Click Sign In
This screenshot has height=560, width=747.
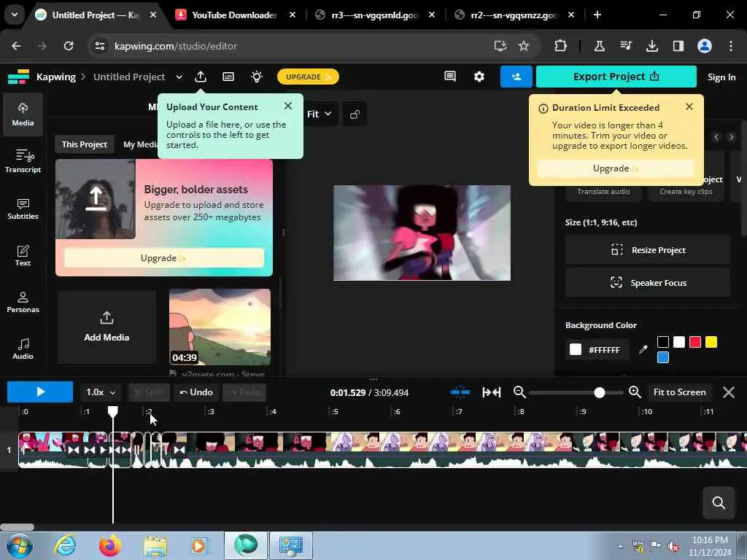tap(721, 77)
